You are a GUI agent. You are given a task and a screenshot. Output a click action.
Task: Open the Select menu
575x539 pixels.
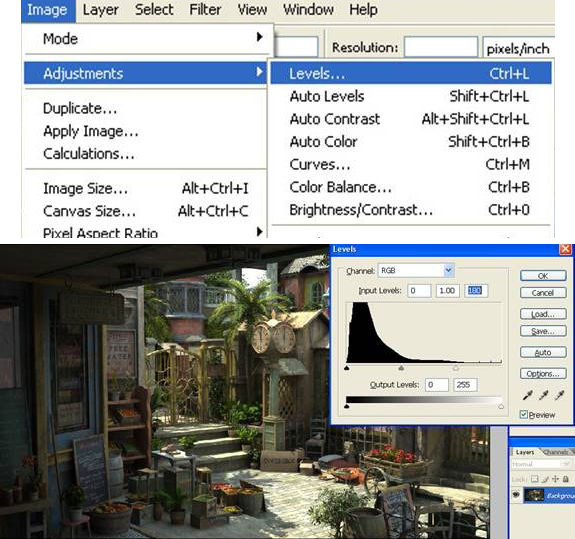[154, 10]
